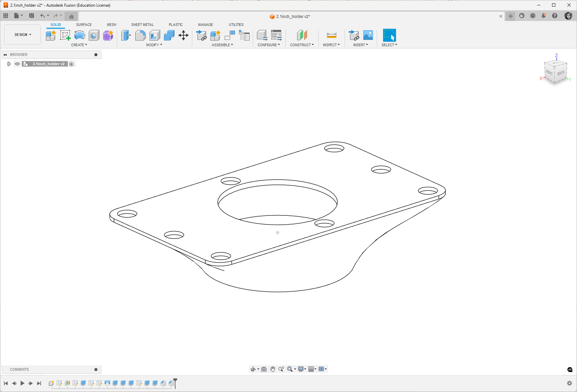Open the MODIFY dropdown menu
Image resolution: width=577 pixels, height=392 pixels.
pyautogui.click(x=154, y=45)
